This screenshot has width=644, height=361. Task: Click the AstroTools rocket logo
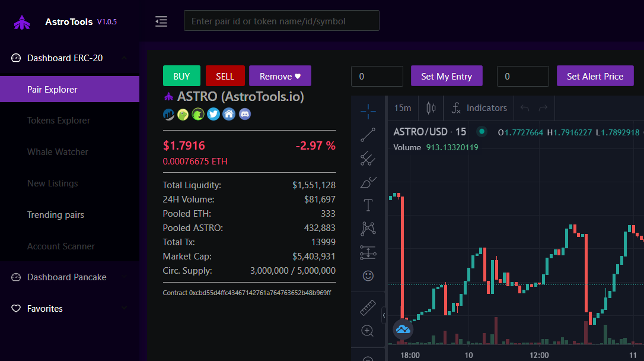coord(22,22)
